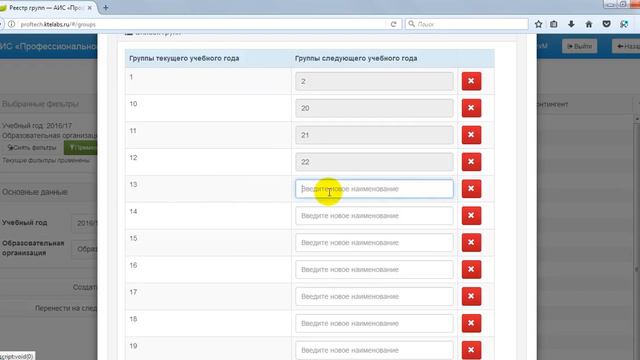
Task: Focus the new name field for group 13
Action: click(x=374, y=189)
